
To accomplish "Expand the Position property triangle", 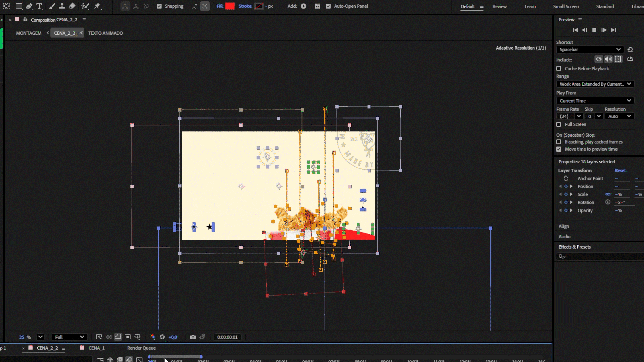I will [571, 186].
